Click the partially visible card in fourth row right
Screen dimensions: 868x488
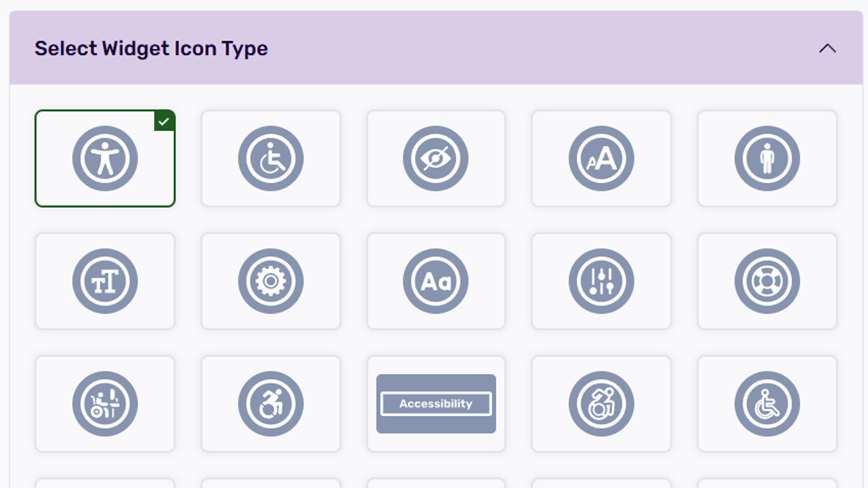[767, 483]
